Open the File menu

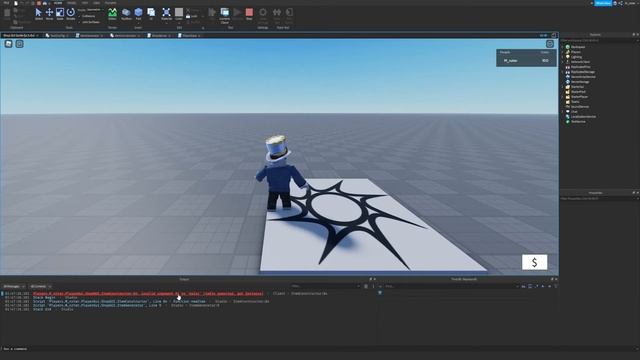click(6, 3)
